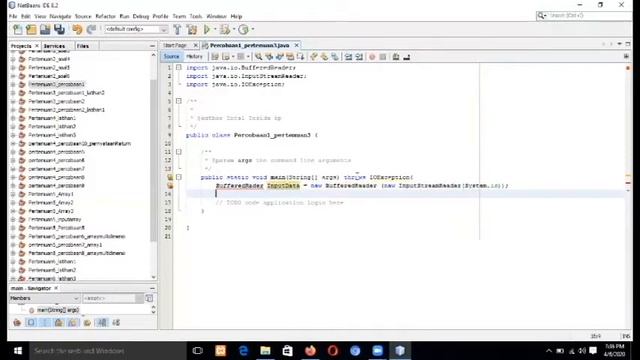This screenshot has height=360, width=640.
Task: Run the project with green play icon
Action: 207,29
